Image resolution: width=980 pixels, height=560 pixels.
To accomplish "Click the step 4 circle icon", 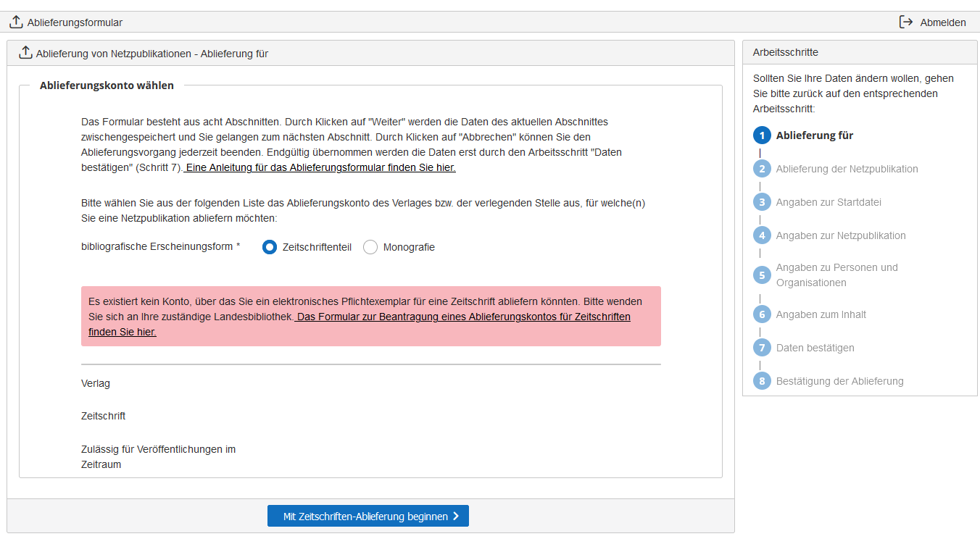I will (762, 235).
